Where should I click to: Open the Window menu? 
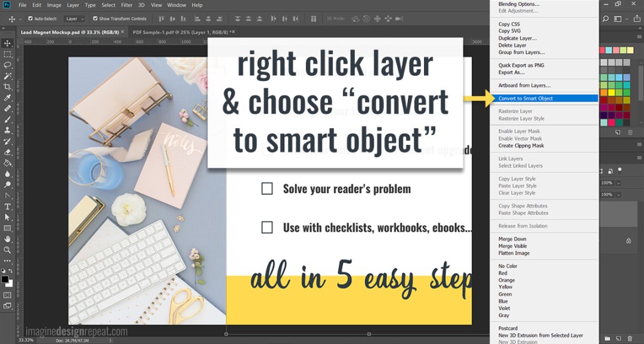tap(177, 5)
